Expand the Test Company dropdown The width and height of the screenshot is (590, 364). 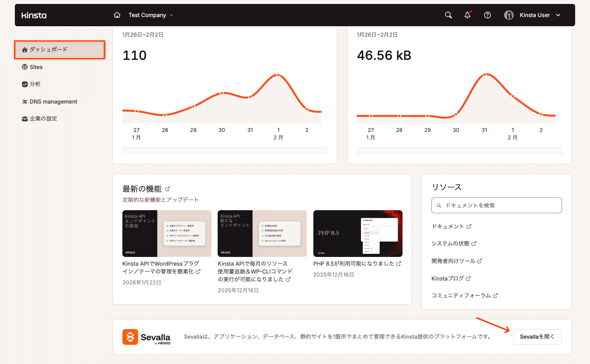click(150, 14)
